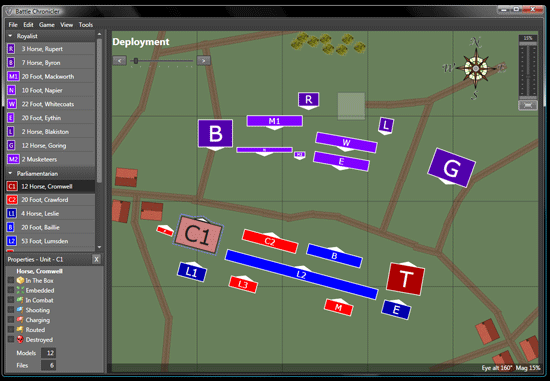Open the Tools menu
Screen dimensions: 550x381
coord(86,25)
